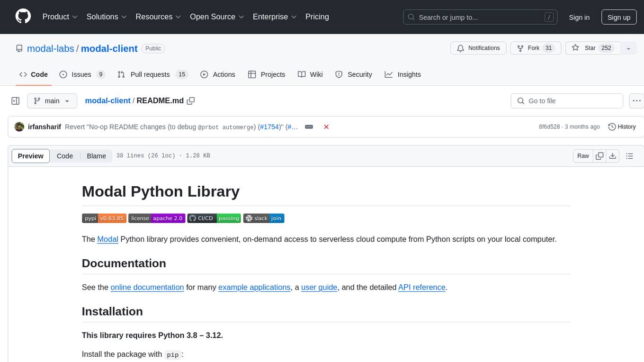Fork the repository

pos(535,48)
